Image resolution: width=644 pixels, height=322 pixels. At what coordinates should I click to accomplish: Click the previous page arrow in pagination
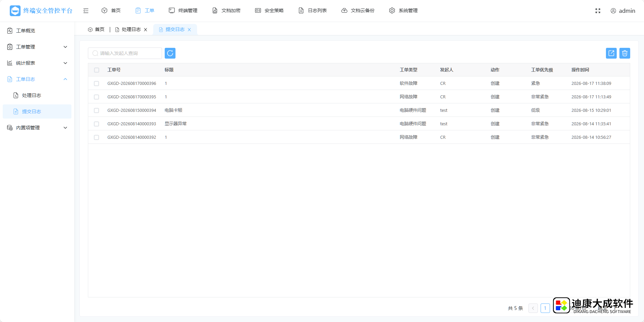pyautogui.click(x=533, y=308)
